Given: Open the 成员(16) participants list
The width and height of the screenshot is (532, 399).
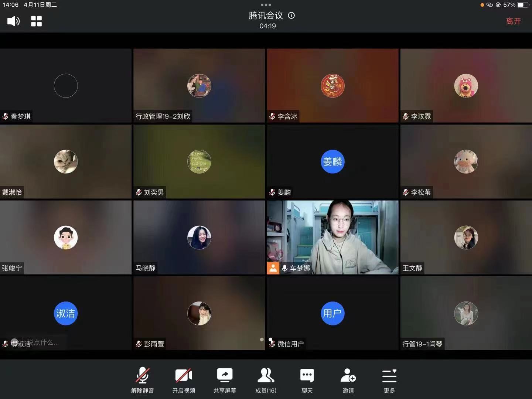Looking at the screenshot, I should pyautogui.click(x=266, y=380).
